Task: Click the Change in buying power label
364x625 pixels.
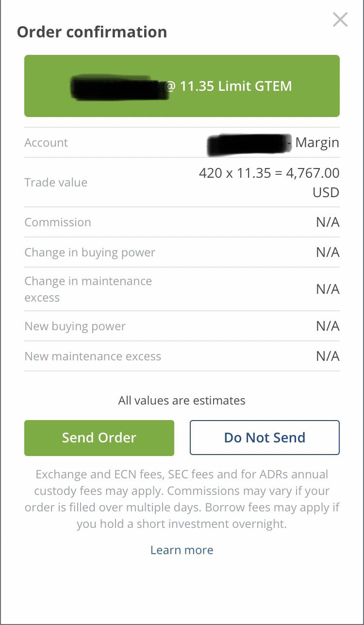Action: point(90,252)
